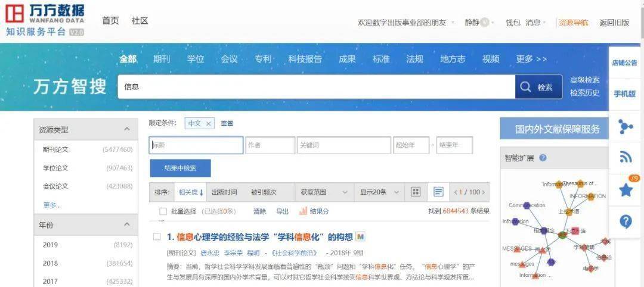Select the 期刊 search category tab
This screenshot has height=287, width=644.
click(161, 59)
